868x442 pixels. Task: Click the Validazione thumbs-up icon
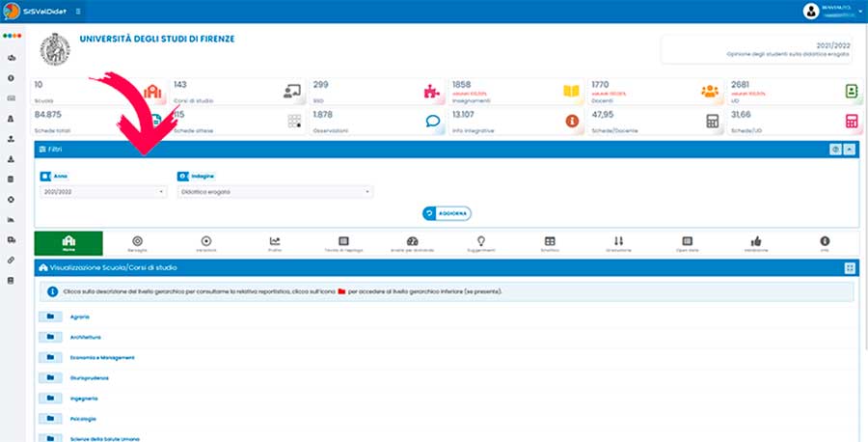[756, 243]
